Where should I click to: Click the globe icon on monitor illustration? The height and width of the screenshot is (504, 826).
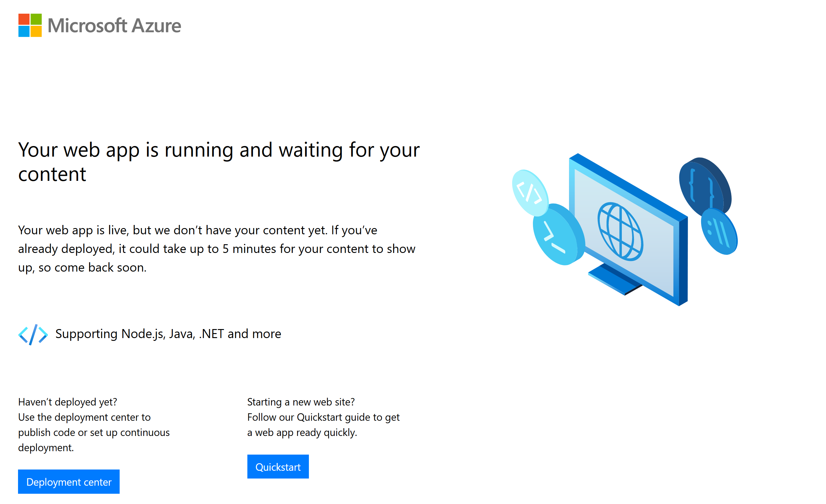tap(620, 231)
